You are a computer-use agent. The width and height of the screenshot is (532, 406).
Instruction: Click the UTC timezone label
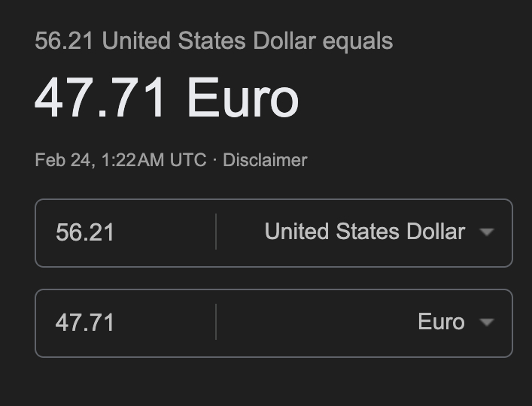coord(187,160)
